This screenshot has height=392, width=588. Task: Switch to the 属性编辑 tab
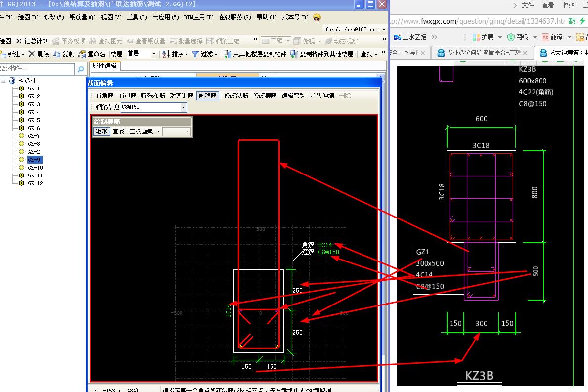(105, 66)
